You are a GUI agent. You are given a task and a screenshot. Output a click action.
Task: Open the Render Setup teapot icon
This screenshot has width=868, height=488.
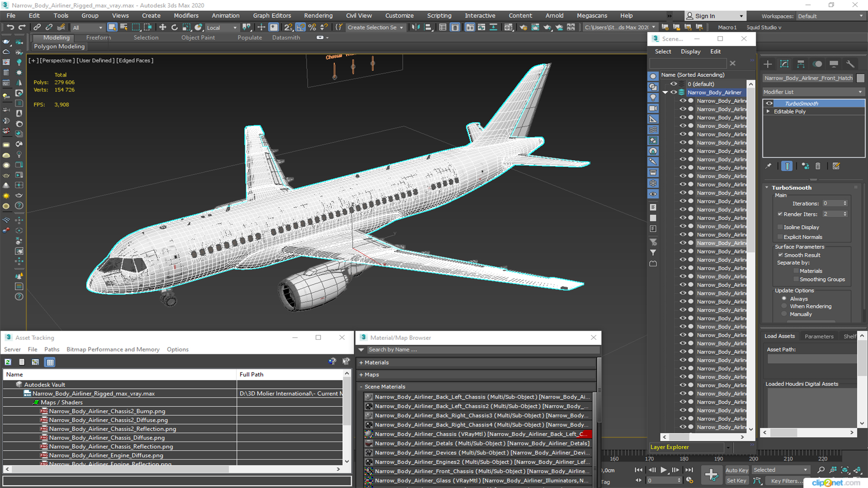click(x=524, y=27)
